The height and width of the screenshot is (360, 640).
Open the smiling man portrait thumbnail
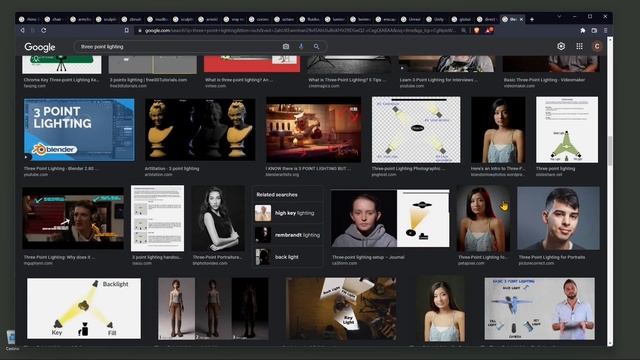(558, 218)
